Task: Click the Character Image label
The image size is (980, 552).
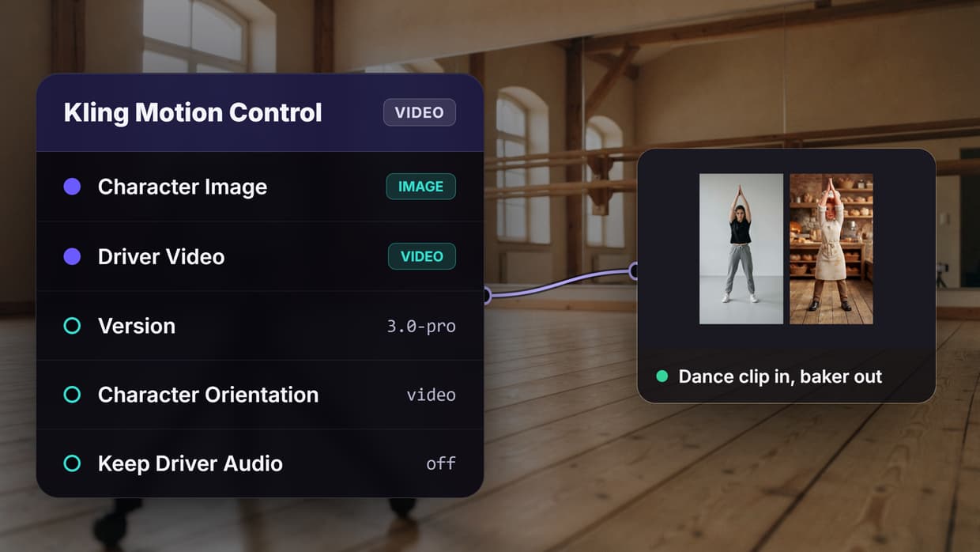Action: (x=183, y=187)
